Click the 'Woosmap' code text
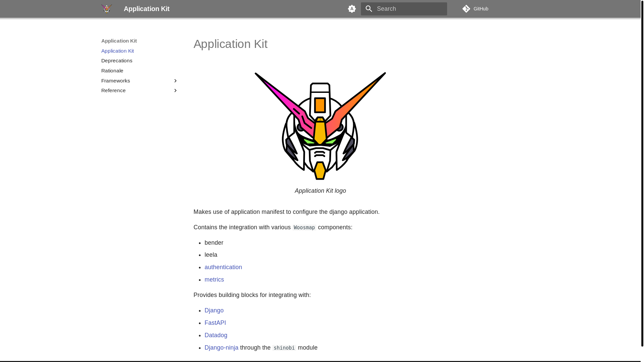 pyautogui.click(x=304, y=228)
